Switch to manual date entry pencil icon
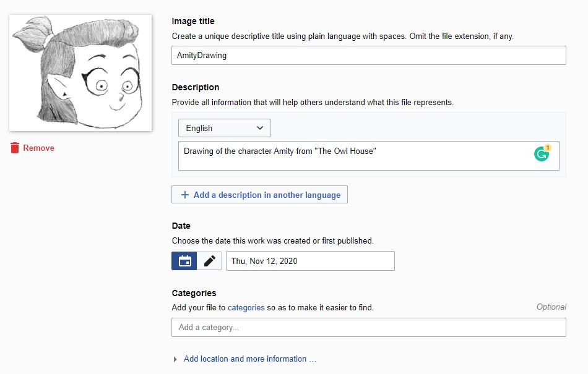Viewport: 588px width, 374px height. point(209,261)
